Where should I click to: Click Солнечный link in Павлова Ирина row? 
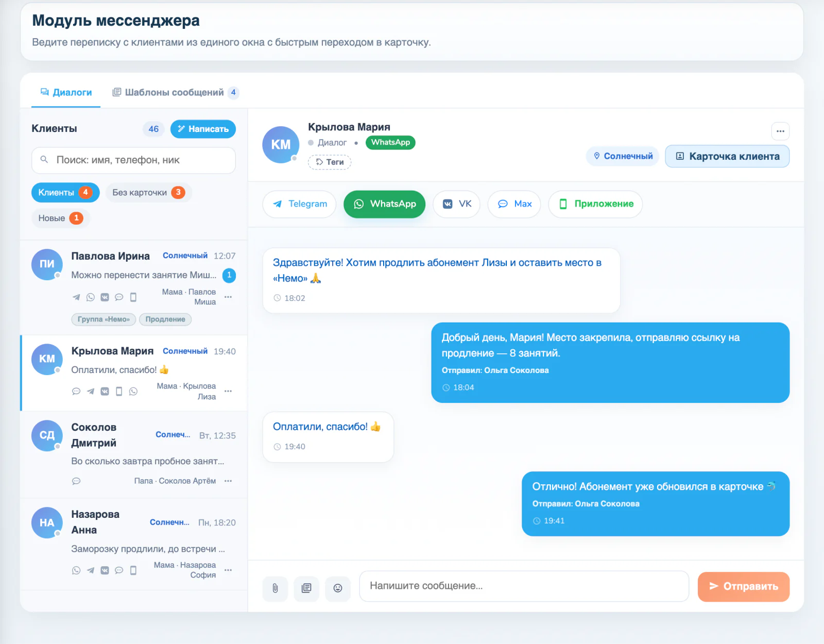(x=185, y=256)
